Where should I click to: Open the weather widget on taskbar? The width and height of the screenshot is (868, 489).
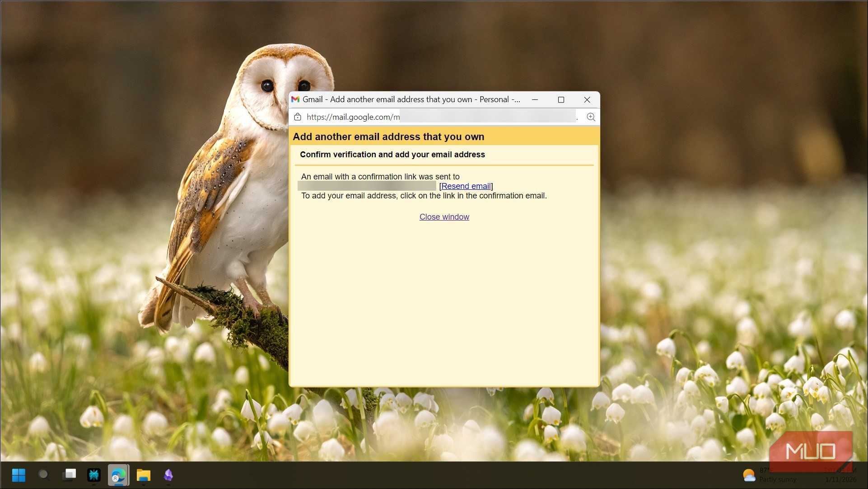tap(770, 475)
